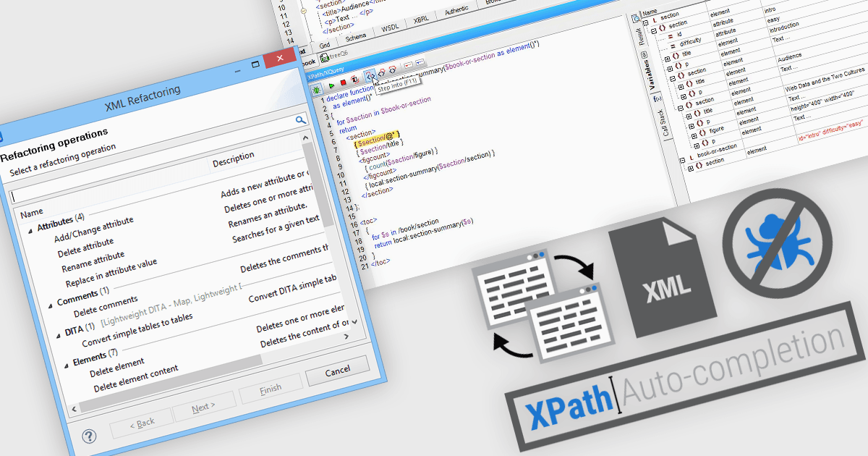Viewport: 868px width, 456px height.
Task: Click the Step Into debugger icon
Action: [x=370, y=75]
